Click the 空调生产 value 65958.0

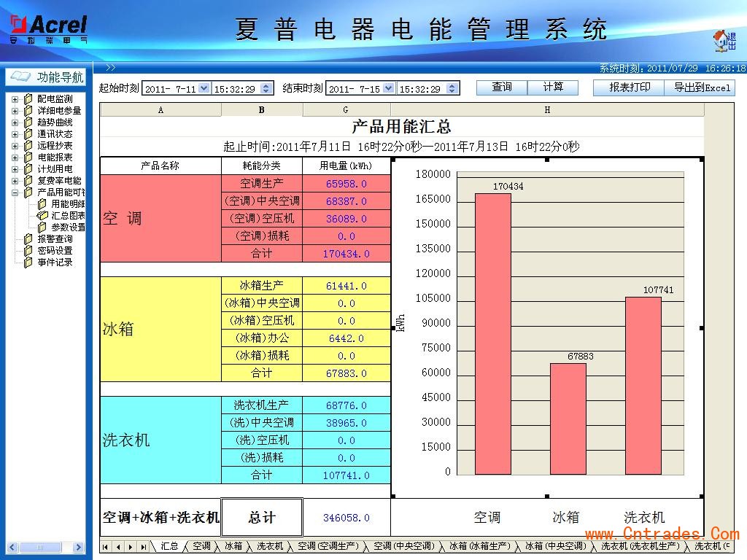point(347,184)
